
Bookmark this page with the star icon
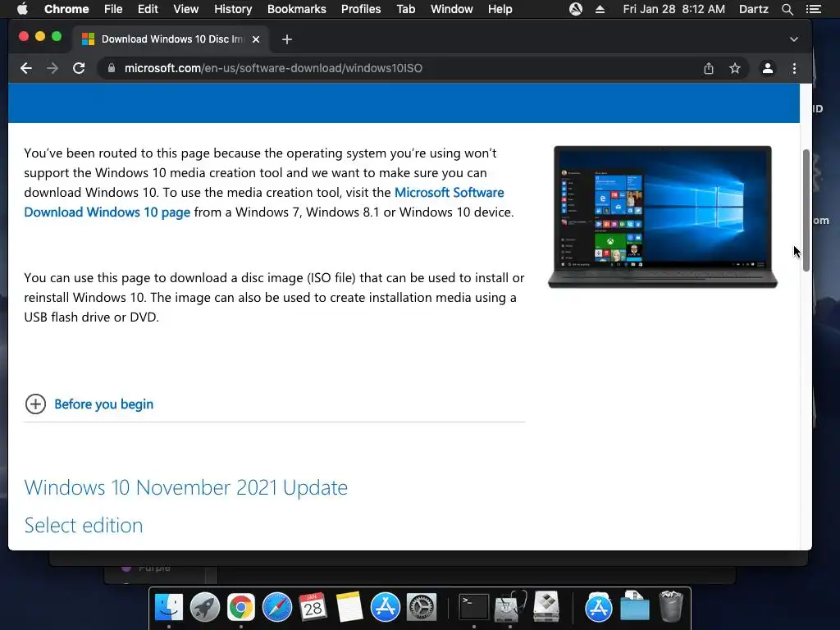pyautogui.click(x=735, y=68)
